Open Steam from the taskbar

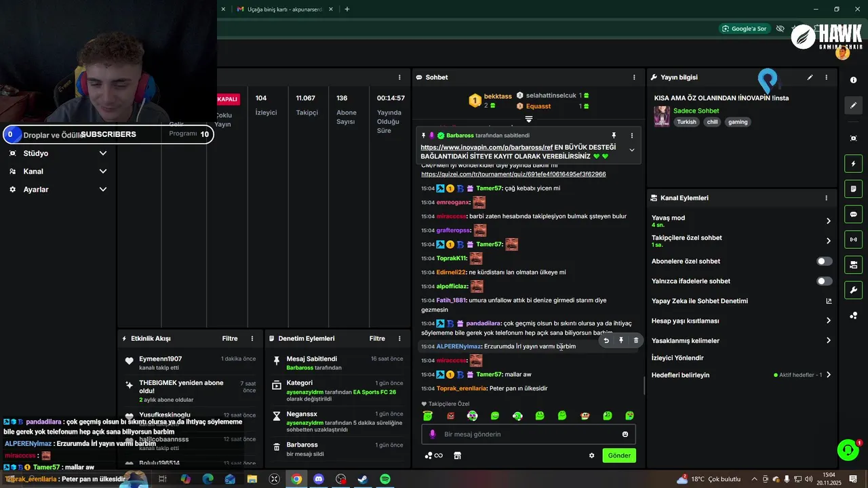363,479
